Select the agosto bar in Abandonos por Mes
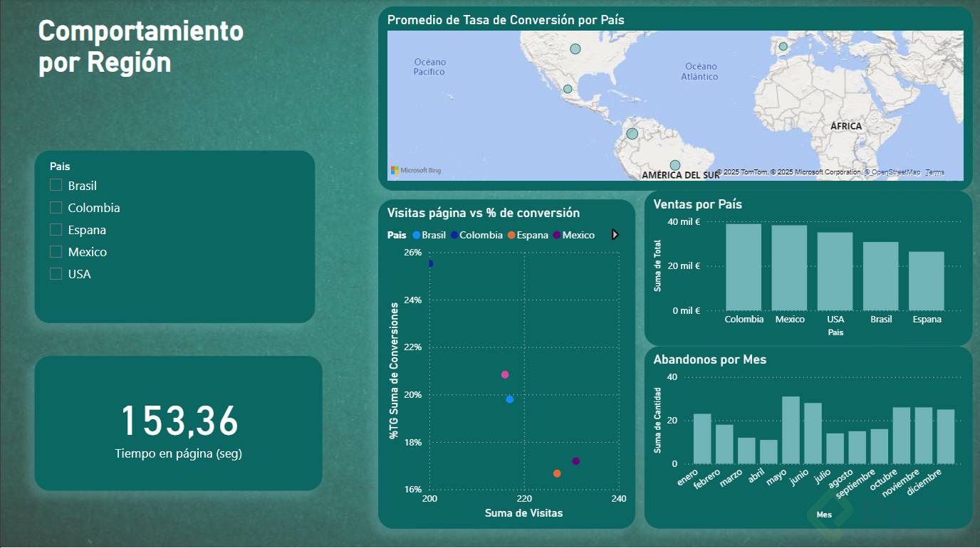Image resolution: width=980 pixels, height=548 pixels. click(x=857, y=447)
